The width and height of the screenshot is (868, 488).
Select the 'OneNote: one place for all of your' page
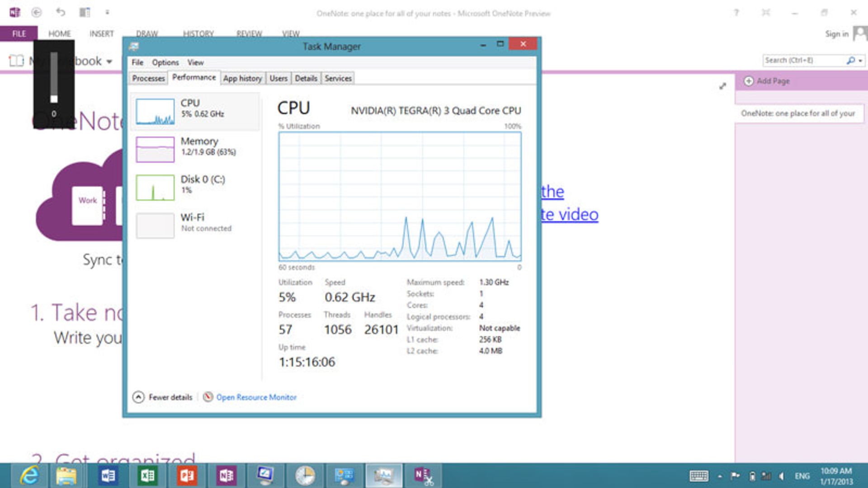[799, 113]
